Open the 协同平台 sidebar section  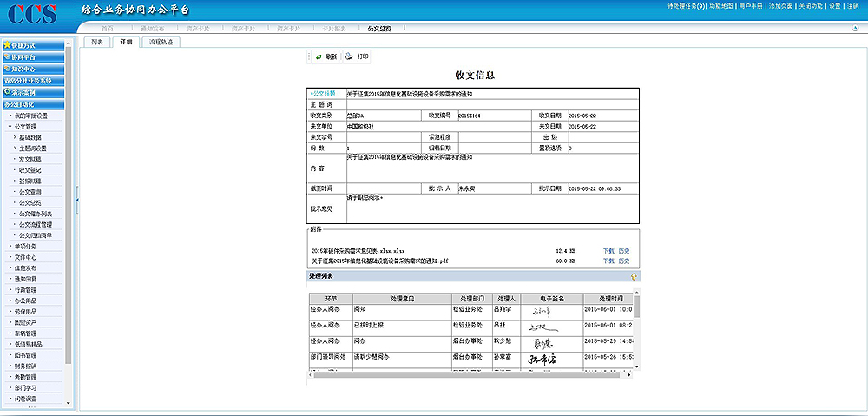click(33, 57)
